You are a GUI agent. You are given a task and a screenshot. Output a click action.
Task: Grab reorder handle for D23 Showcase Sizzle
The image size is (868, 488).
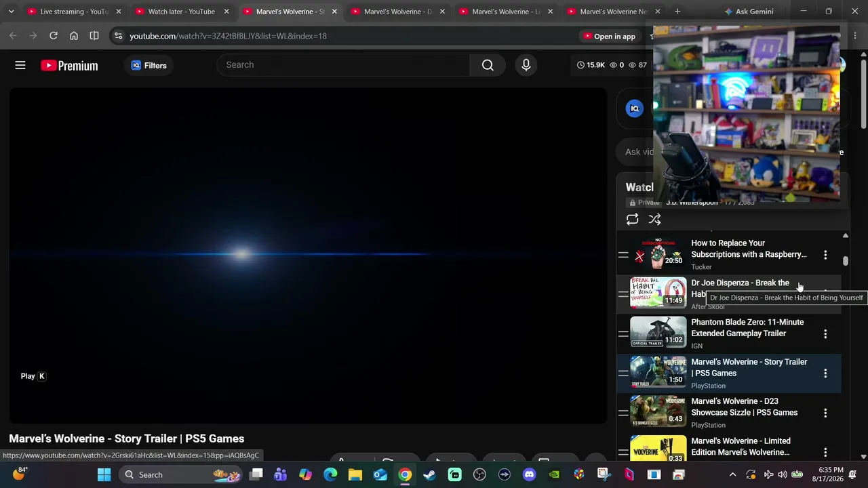point(623,413)
